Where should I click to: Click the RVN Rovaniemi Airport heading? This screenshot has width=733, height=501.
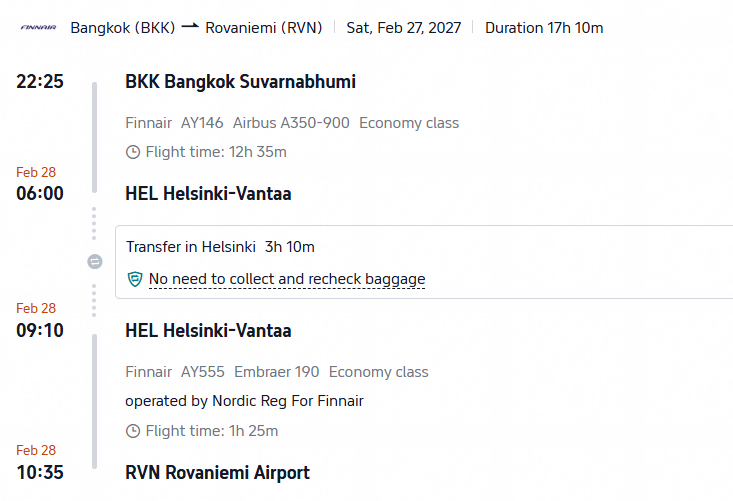[x=217, y=472]
